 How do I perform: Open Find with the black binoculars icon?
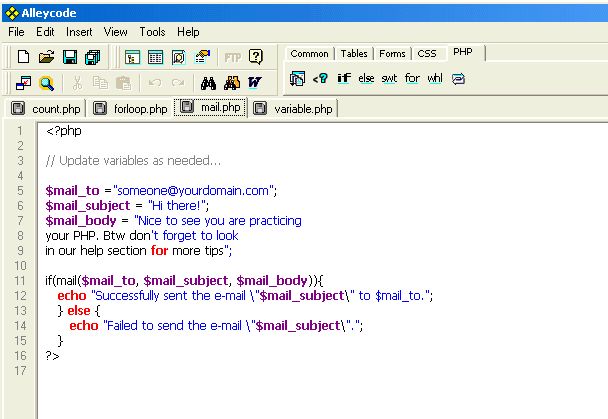coord(209,83)
